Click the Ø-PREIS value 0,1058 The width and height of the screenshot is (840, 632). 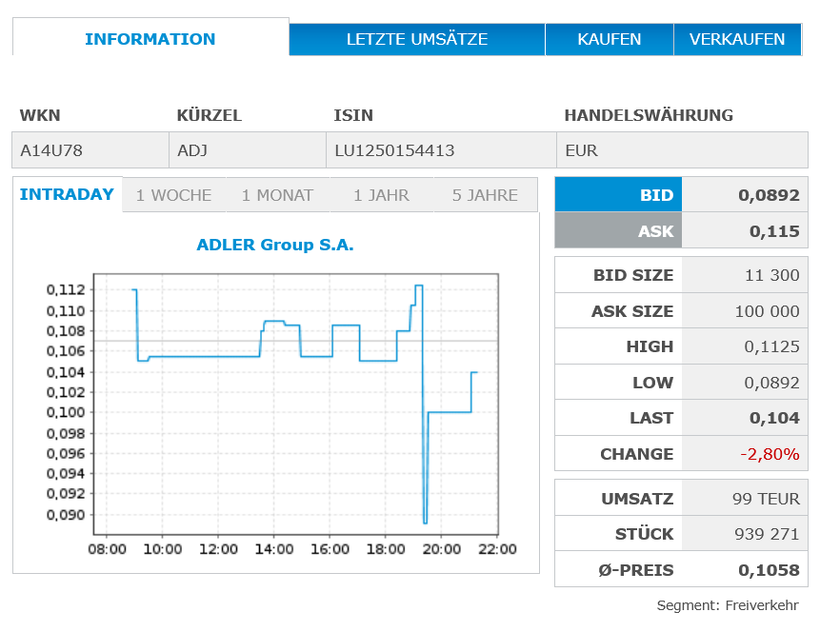(x=769, y=570)
